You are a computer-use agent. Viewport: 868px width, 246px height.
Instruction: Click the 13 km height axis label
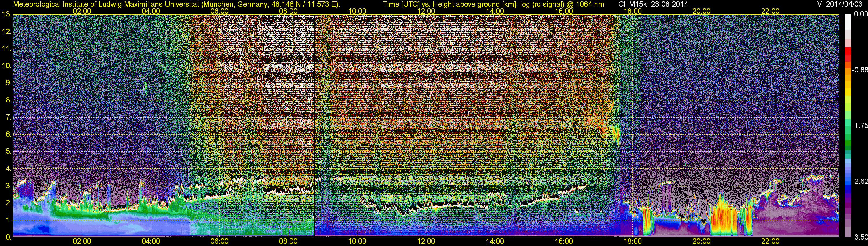click(x=6, y=14)
